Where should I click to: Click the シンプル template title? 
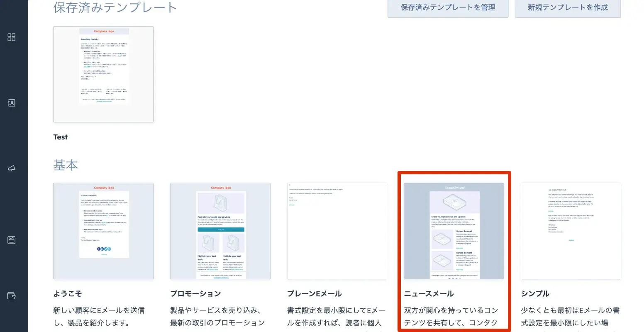[535, 293]
